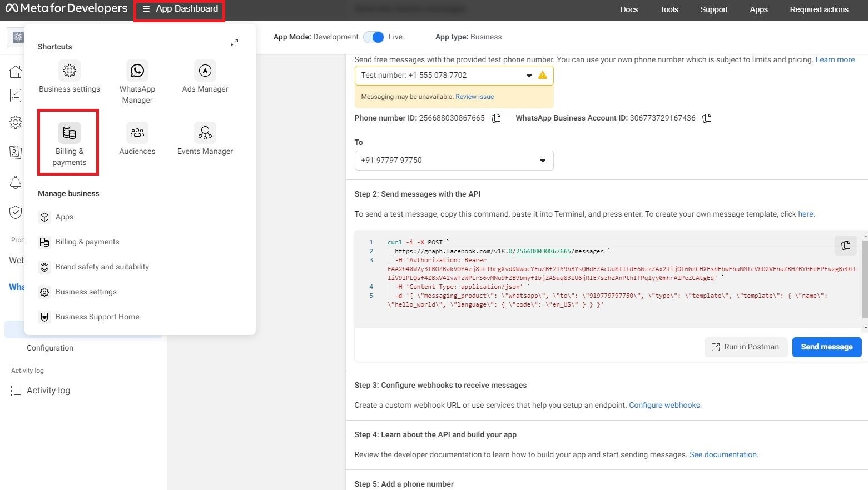The image size is (868, 490).
Task: Expand the shortcuts panel with arrows icon
Action: (235, 43)
